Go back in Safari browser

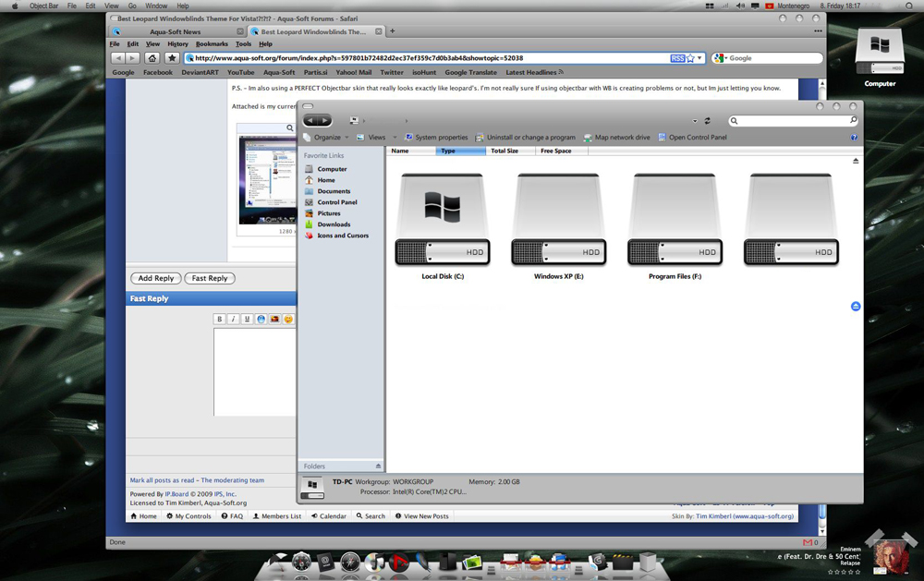tap(118, 58)
